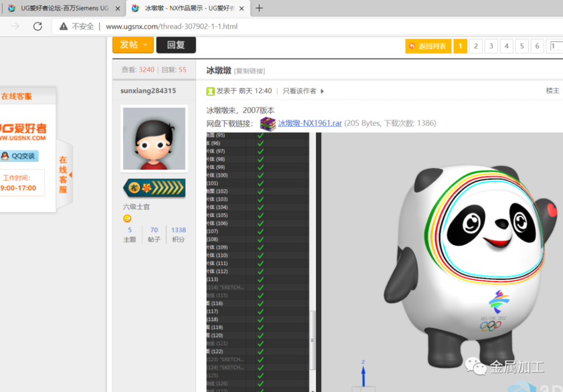Click the rank medal badge image

(x=154, y=188)
